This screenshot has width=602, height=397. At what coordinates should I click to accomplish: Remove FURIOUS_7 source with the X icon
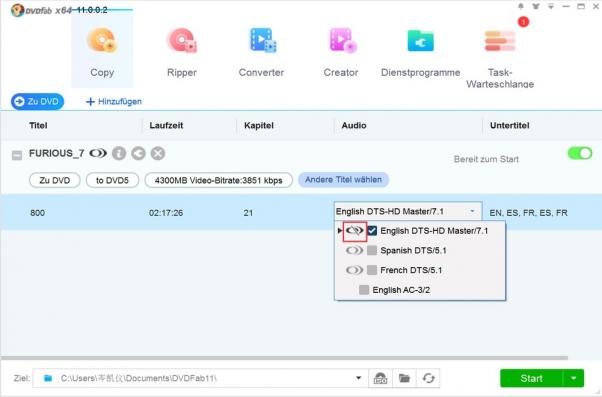point(158,154)
